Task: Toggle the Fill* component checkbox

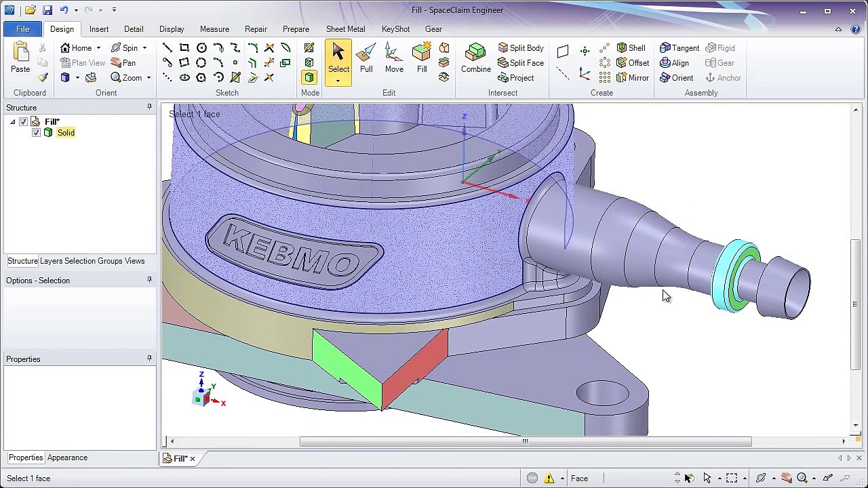Action: pyautogui.click(x=23, y=122)
